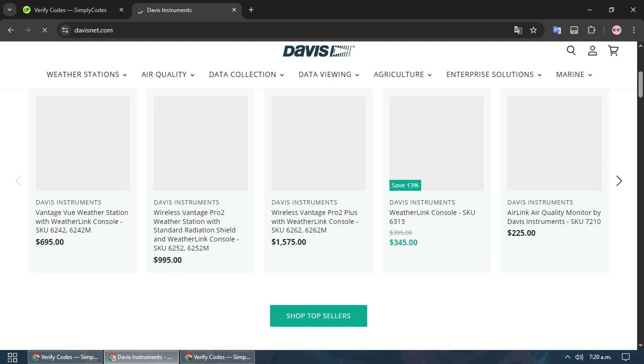
Task: Open the volume control in tray
Action: tap(579, 357)
